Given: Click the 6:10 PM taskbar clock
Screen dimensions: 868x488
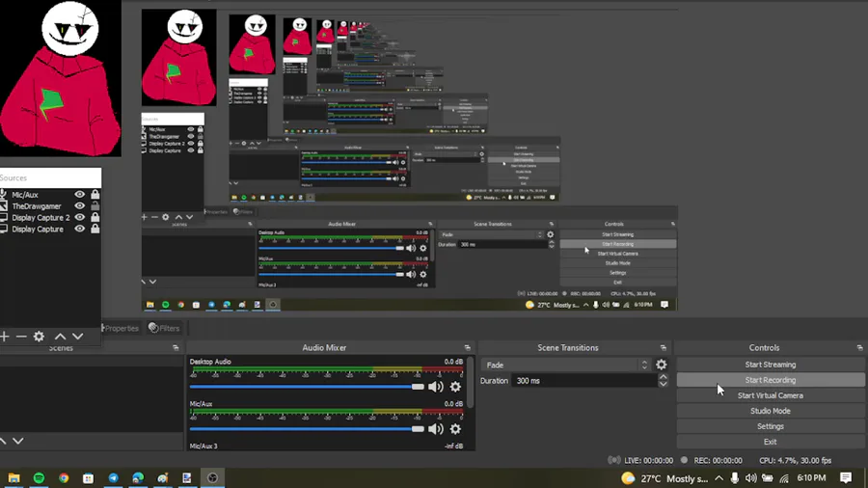Looking at the screenshot, I should click(x=811, y=478).
